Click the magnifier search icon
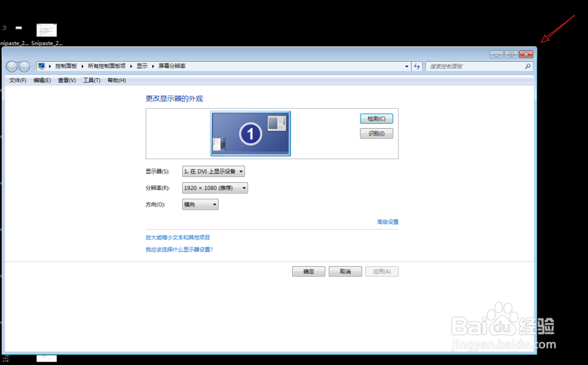Screen dimensions: 588x365 pyautogui.click(x=527, y=66)
